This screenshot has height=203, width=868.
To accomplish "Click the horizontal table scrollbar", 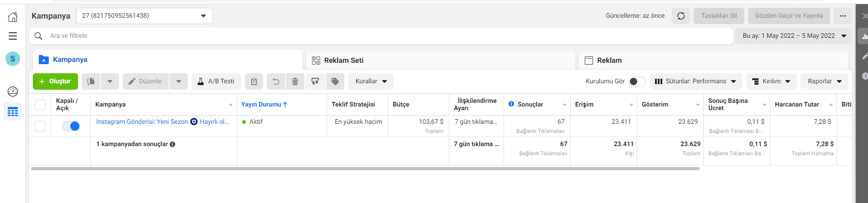I will coord(365,168).
